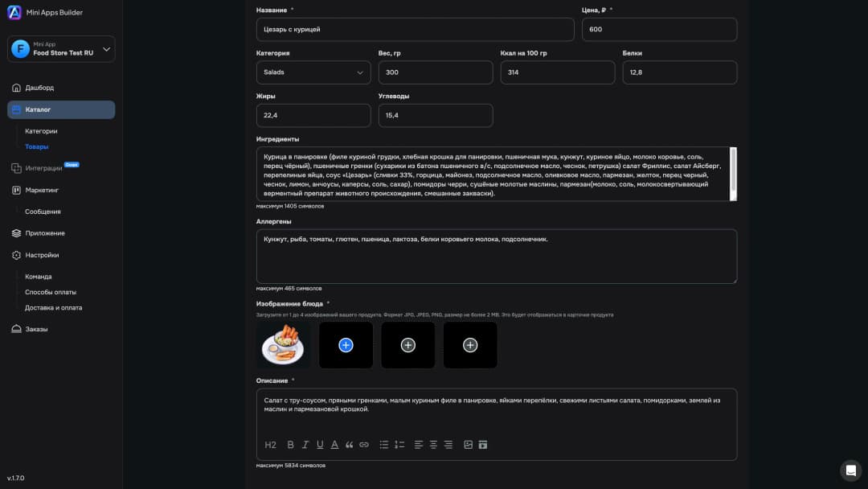Open Дашборд in the sidebar
The image size is (868, 489).
(x=39, y=88)
